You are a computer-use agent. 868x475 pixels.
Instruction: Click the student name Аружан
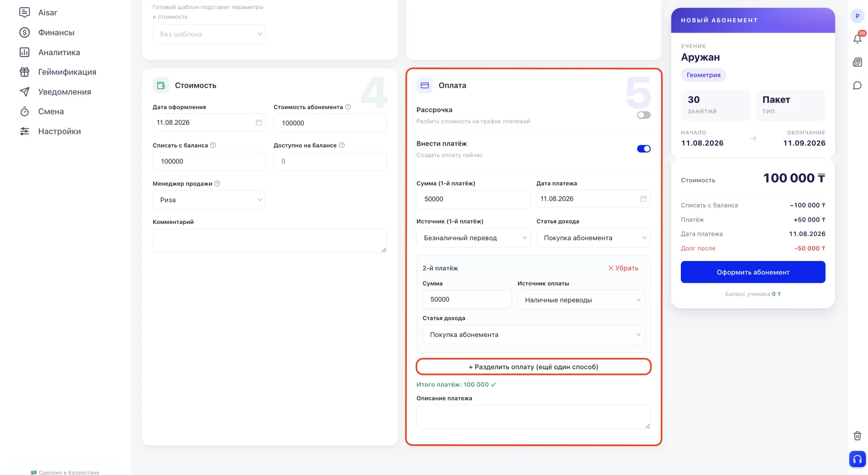(700, 57)
